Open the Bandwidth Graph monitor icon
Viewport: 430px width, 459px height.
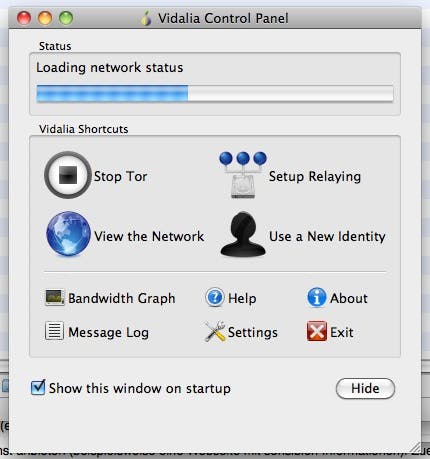[55, 297]
